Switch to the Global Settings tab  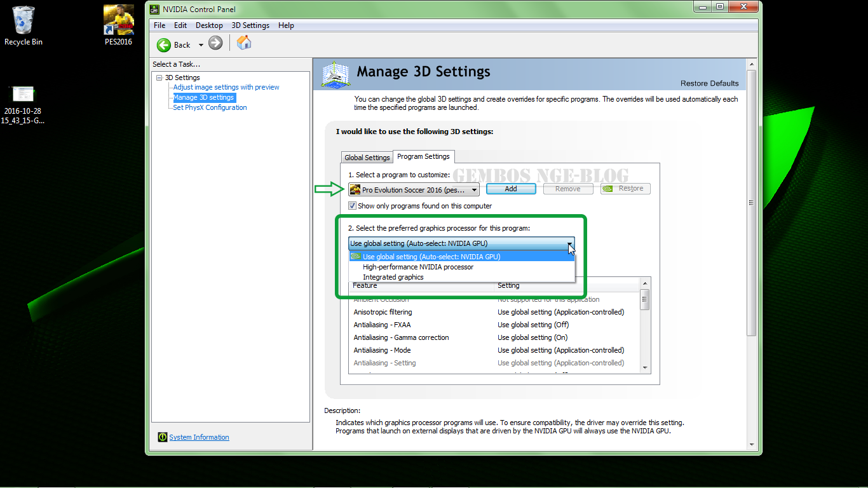[x=367, y=158]
